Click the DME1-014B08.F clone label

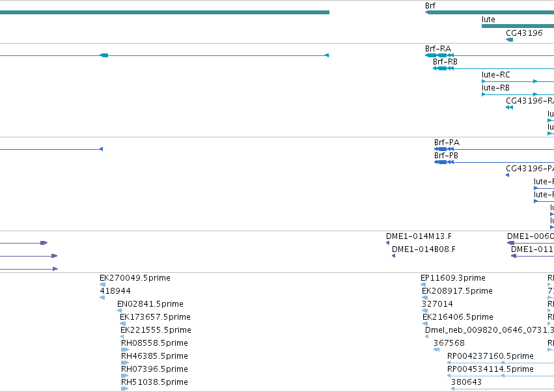pyautogui.click(x=424, y=249)
